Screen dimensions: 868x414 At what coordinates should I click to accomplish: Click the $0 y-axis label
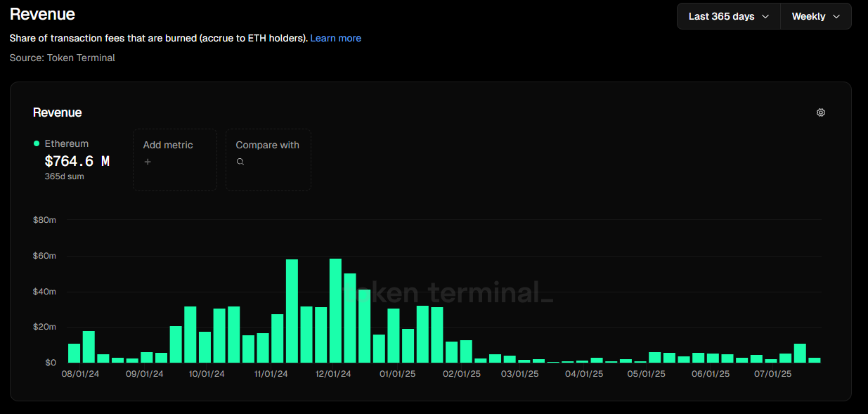51,363
